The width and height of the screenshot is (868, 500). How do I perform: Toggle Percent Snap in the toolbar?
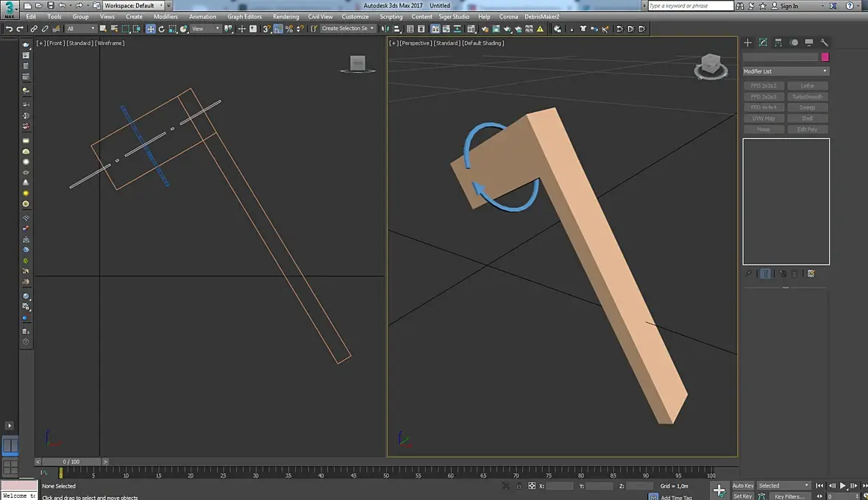(289, 29)
